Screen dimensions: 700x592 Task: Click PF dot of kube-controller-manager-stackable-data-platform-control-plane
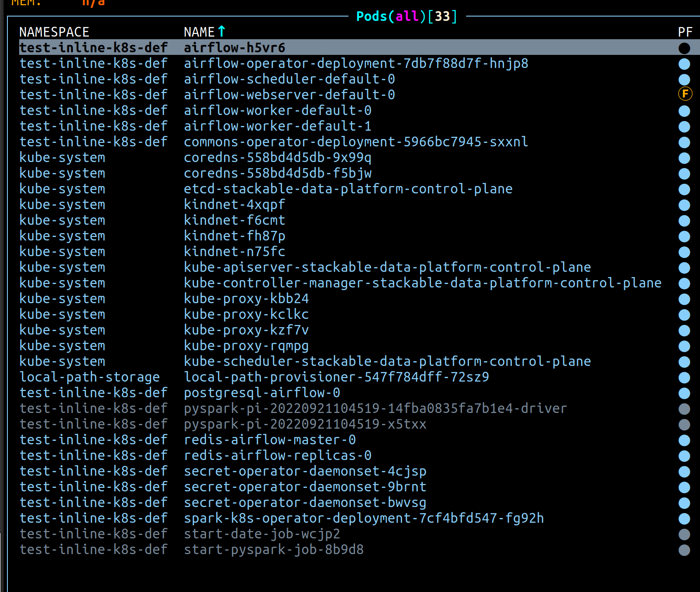[x=684, y=284]
